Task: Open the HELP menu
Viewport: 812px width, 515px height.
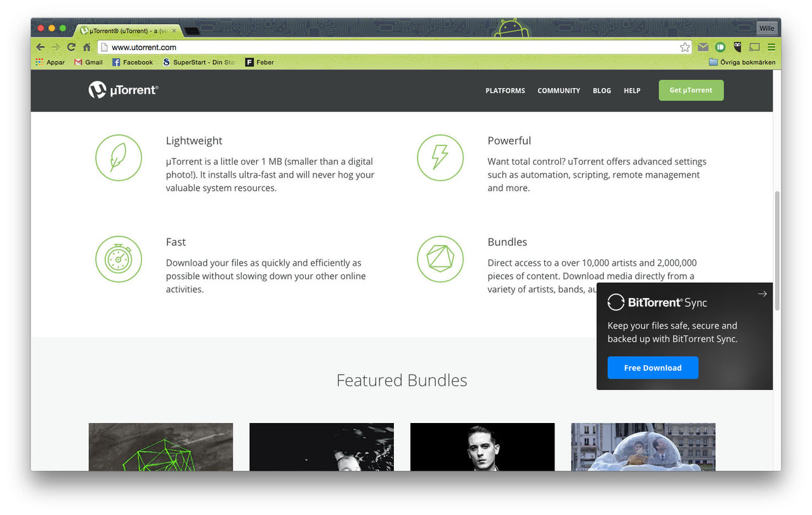Action: [x=632, y=91]
